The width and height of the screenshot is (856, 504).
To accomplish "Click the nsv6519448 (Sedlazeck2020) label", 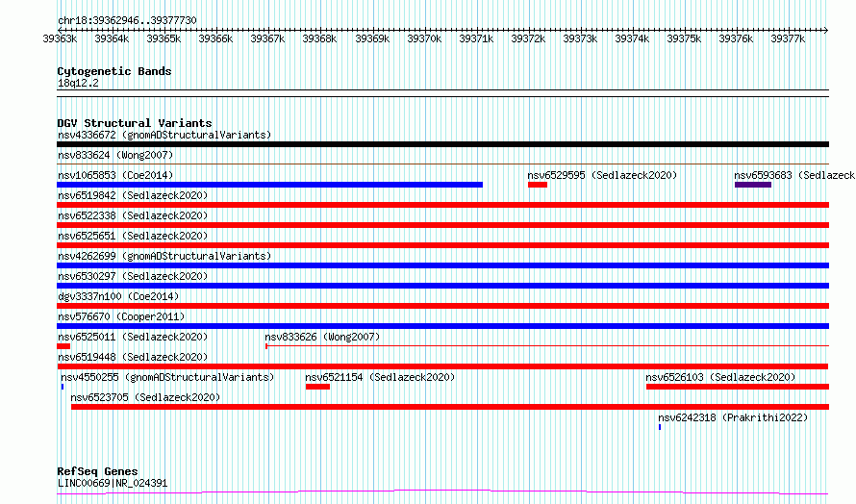I will 133,357.
